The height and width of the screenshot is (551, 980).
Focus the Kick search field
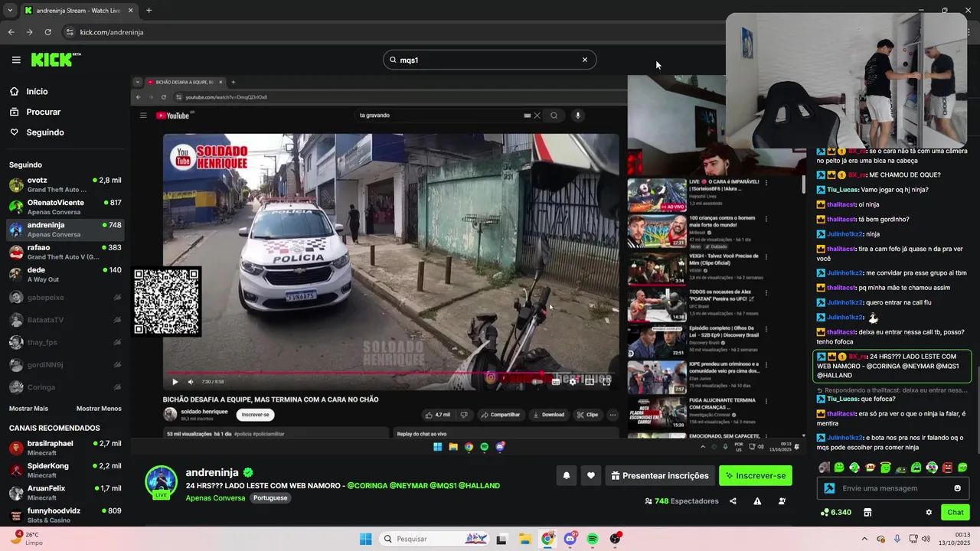(488, 60)
